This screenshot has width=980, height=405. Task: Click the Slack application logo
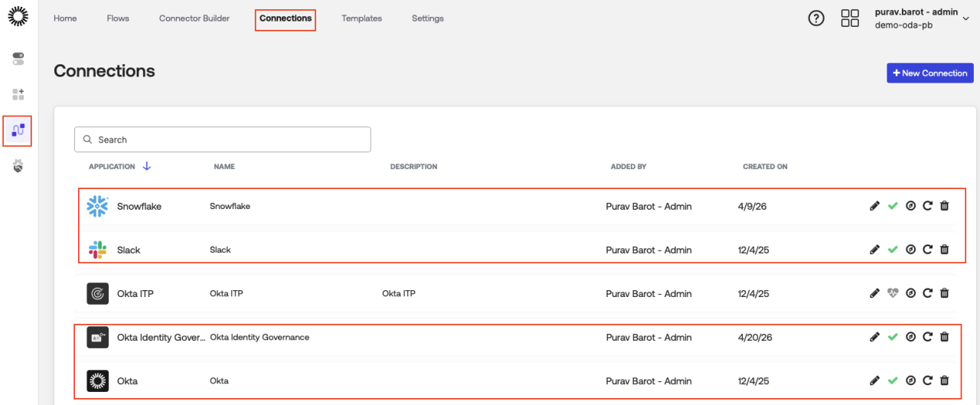97,250
